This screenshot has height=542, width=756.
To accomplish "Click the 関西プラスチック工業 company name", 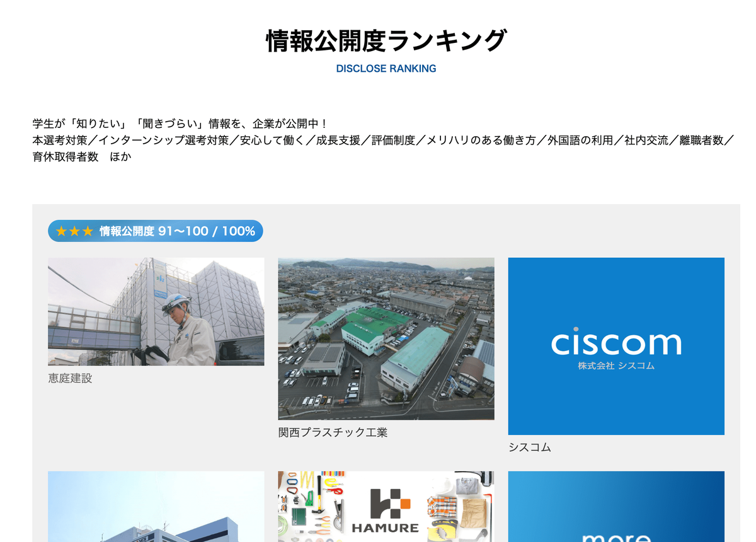I will [333, 433].
